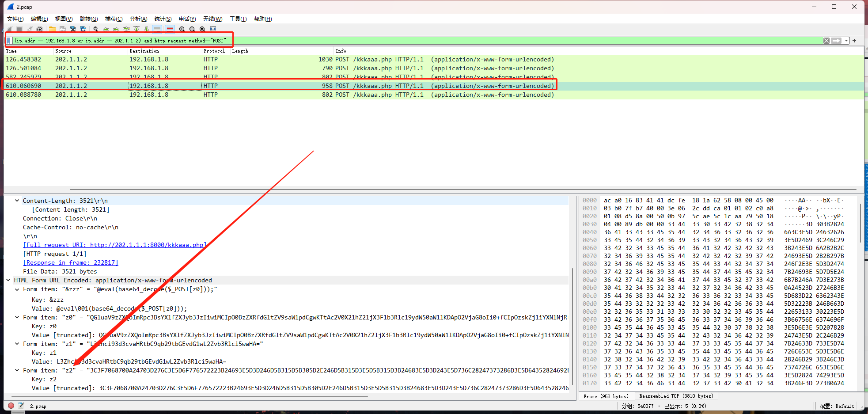Select packet at time 610.088780

[x=434, y=95]
